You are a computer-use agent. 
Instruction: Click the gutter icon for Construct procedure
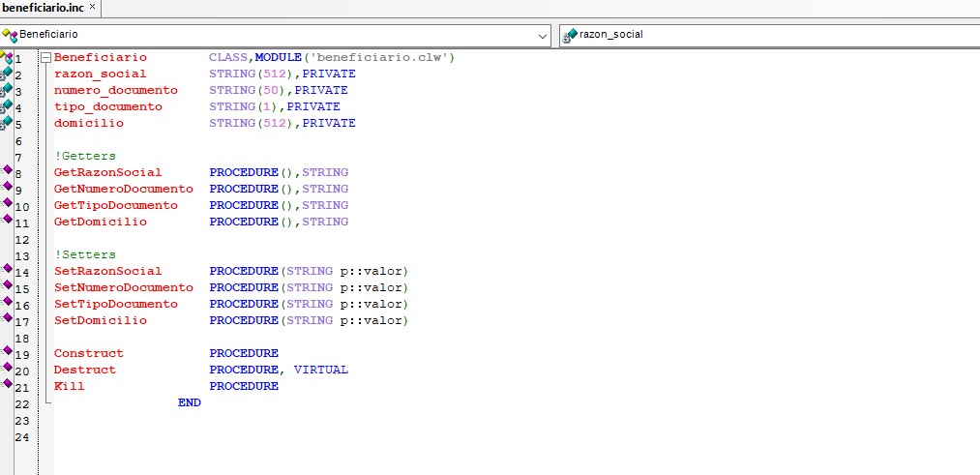coord(7,352)
